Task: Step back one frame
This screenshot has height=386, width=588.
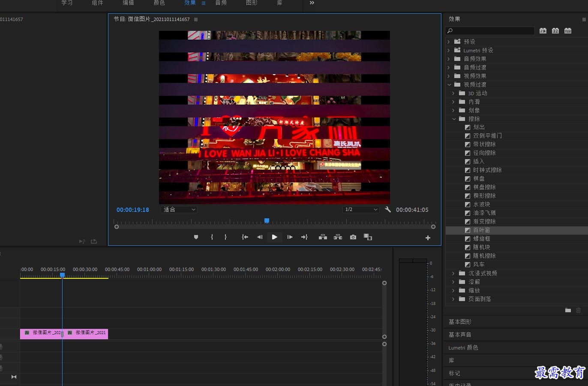Action: (259, 237)
